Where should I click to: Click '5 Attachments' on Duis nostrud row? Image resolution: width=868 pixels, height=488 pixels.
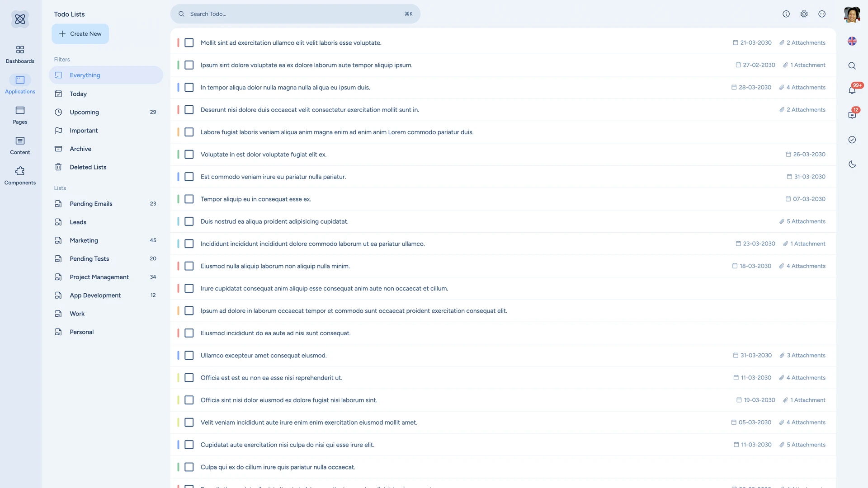[x=802, y=221]
